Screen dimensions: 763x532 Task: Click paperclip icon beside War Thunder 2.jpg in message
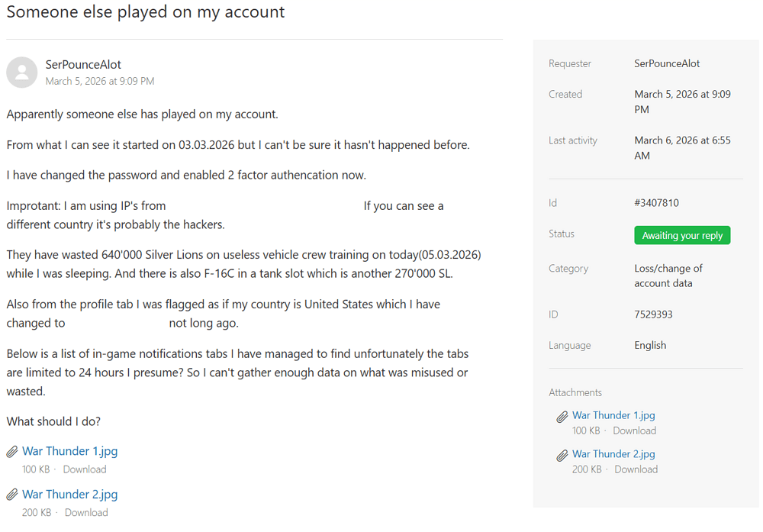(x=12, y=495)
